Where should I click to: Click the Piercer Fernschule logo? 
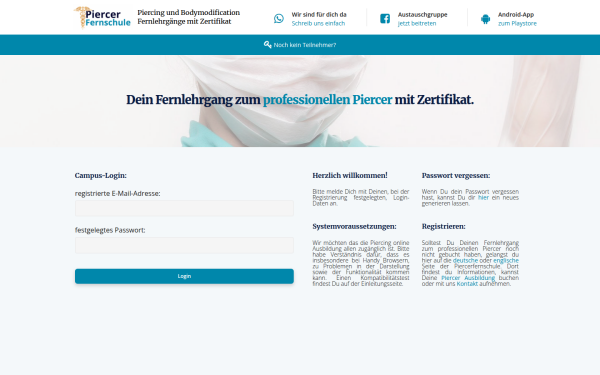(x=102, y=17)
